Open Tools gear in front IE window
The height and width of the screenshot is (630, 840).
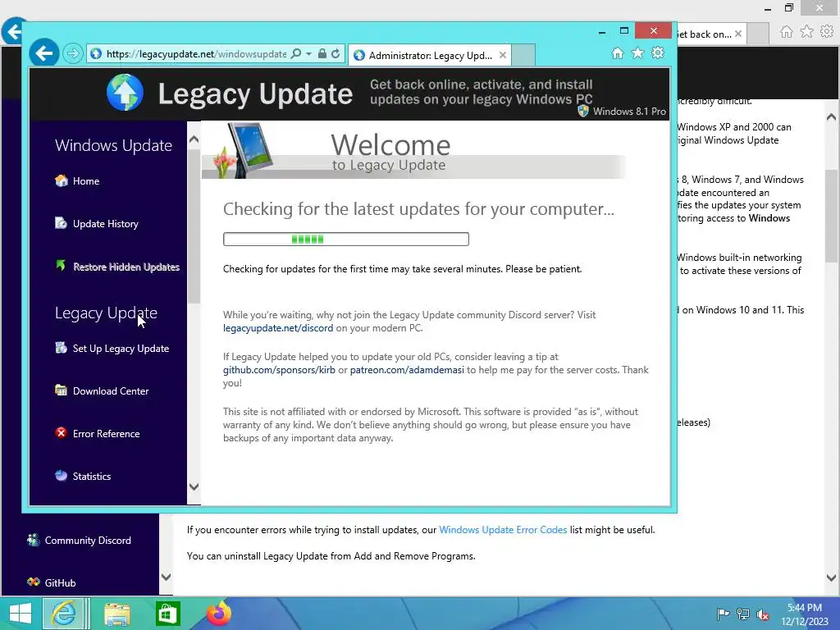click(x=658, y=53)
